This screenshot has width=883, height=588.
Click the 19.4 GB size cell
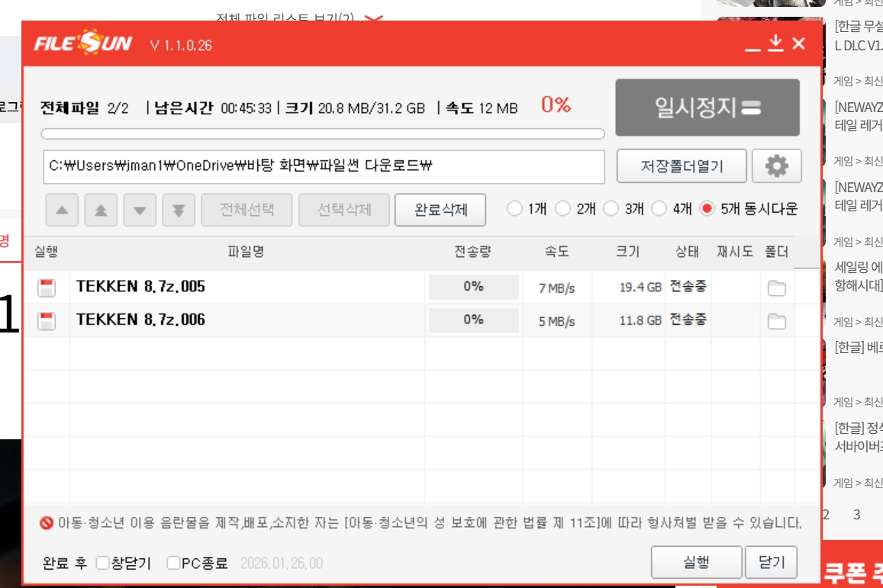pos(640,288)
